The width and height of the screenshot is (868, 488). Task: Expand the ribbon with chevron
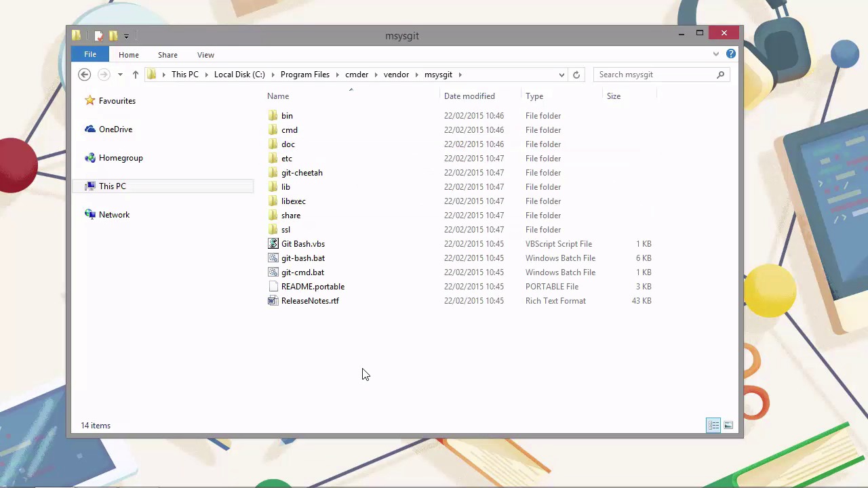pyautogui.click(x=716, y=54)
